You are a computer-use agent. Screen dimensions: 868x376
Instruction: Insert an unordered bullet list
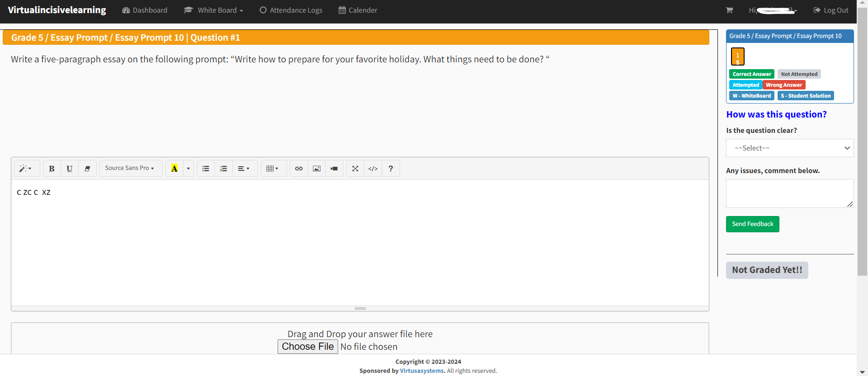(x=206, y=169)
